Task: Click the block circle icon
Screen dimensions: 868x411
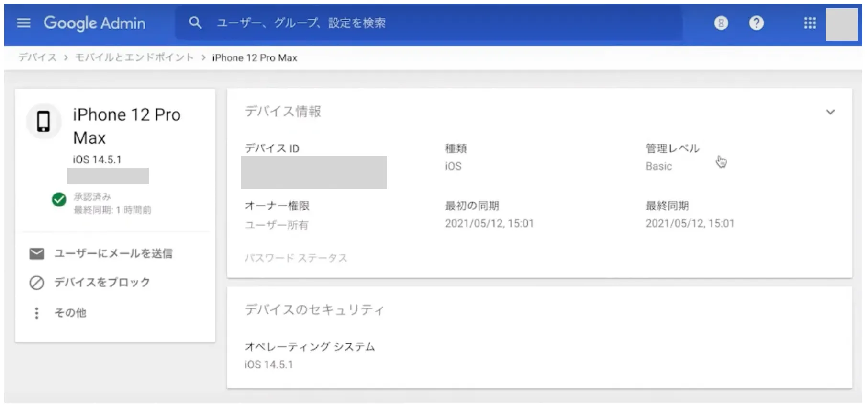Action: tap(37, 283)
